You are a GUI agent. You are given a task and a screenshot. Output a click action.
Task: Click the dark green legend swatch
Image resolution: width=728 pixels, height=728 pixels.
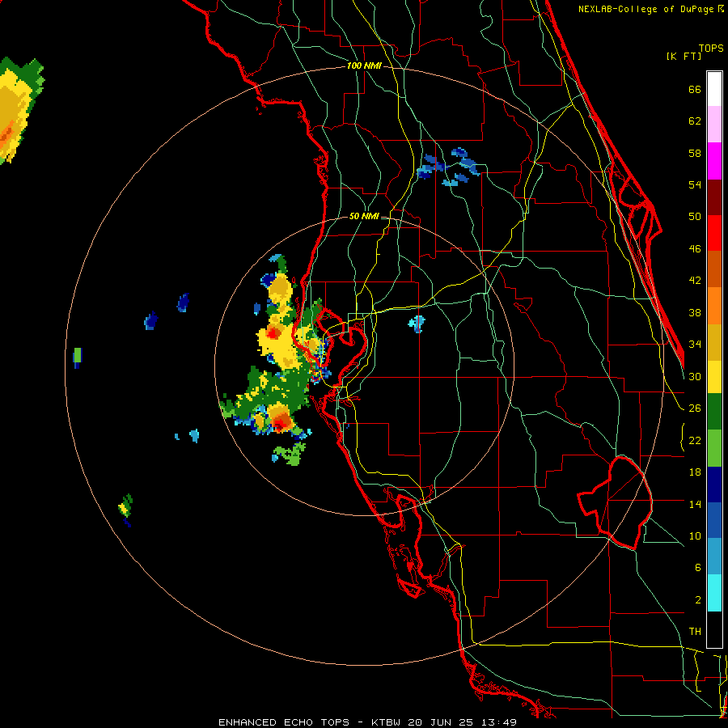[714, 412]
